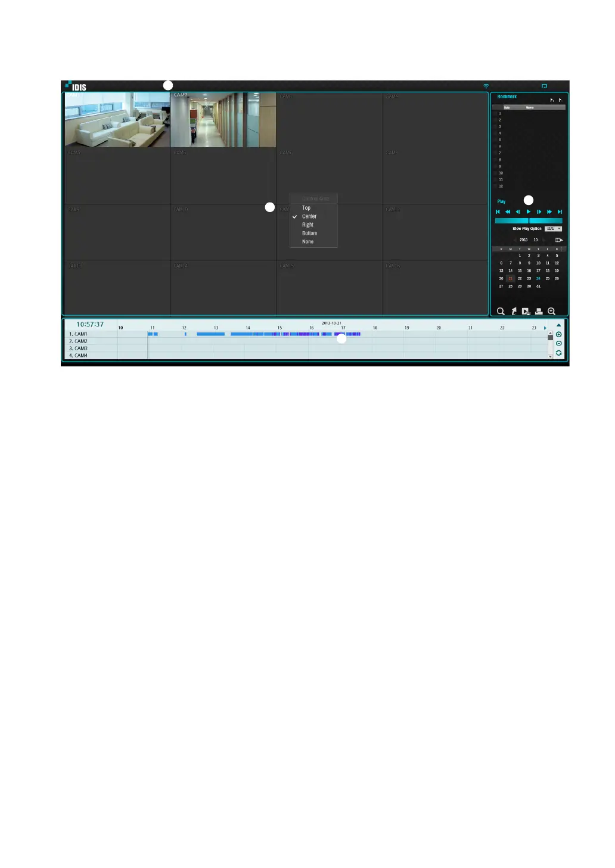
Task: Tick the checkbox for bookmark row 7
Action: tap(495, 153)
